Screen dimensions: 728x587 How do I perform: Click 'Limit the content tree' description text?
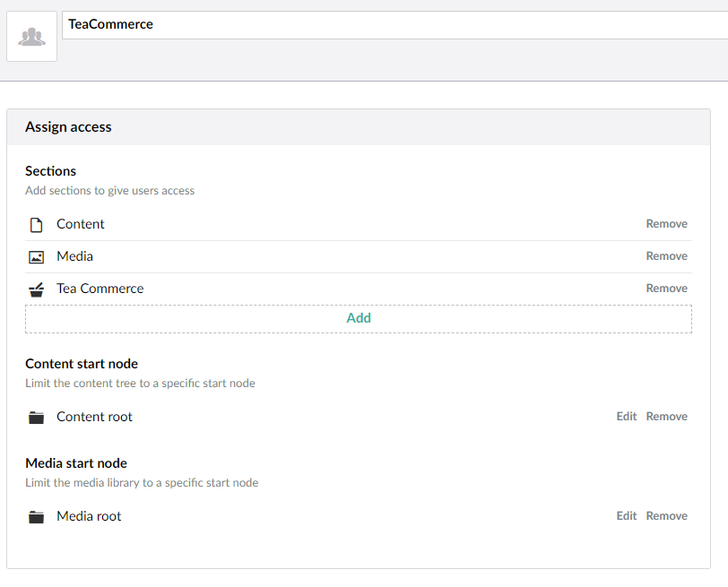(x=140, y=384)
